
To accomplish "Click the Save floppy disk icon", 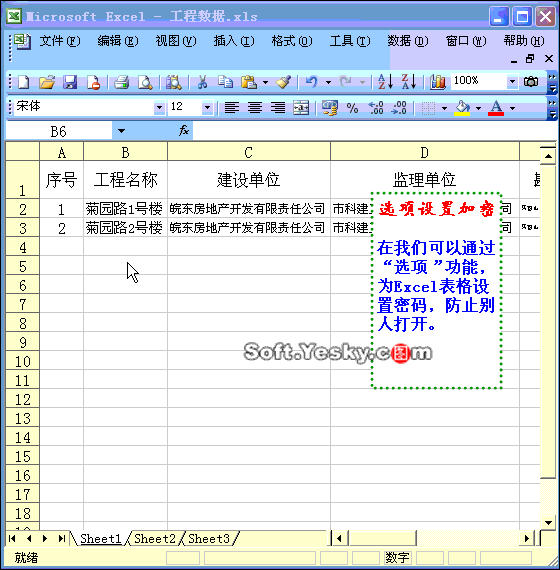I will 70,82.
